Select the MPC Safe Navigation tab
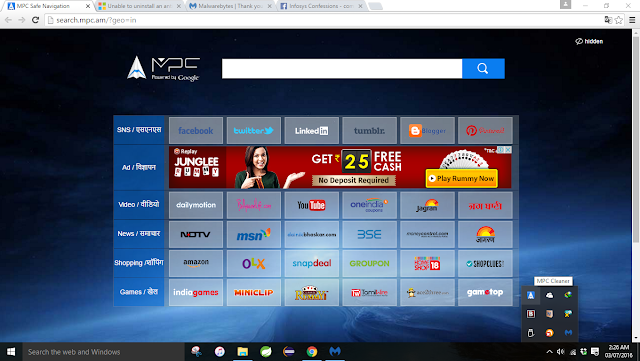The height and width of the screenshot is (361, 640). 48,6
